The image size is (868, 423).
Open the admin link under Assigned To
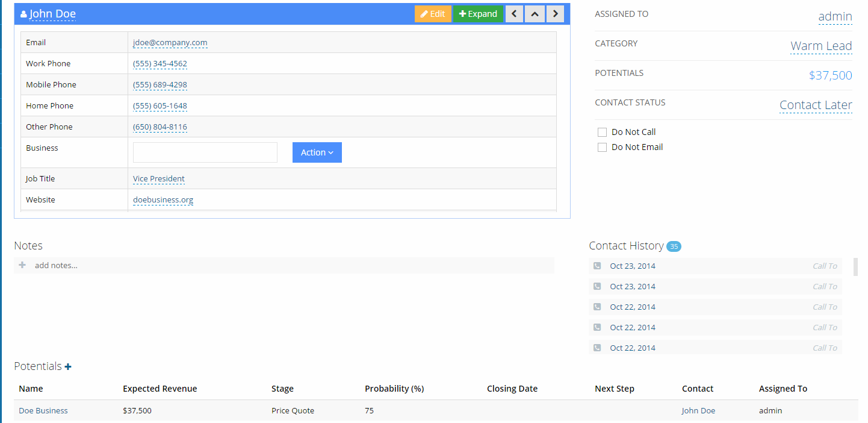tap(835, 17)
